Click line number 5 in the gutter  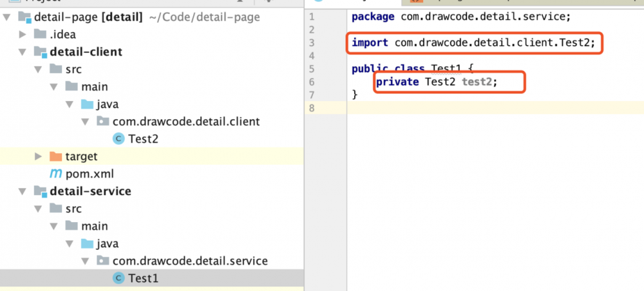(311, 69)
